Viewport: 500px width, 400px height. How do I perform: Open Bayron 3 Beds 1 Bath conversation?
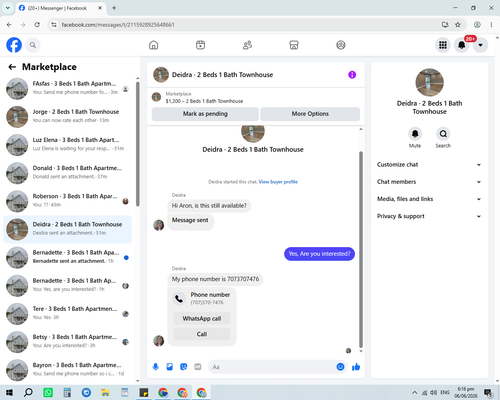click(x=67, y=370)
